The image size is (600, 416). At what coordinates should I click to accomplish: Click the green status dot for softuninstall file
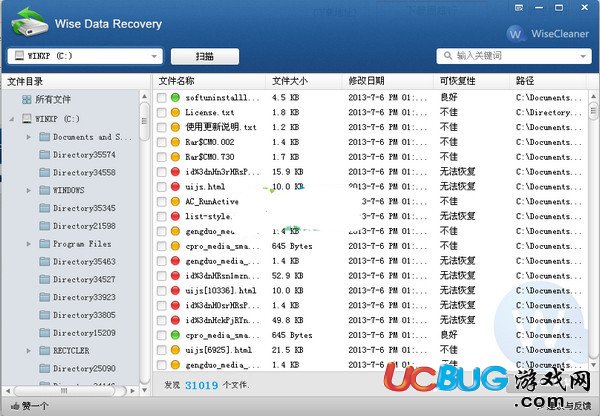click(175, 98)
